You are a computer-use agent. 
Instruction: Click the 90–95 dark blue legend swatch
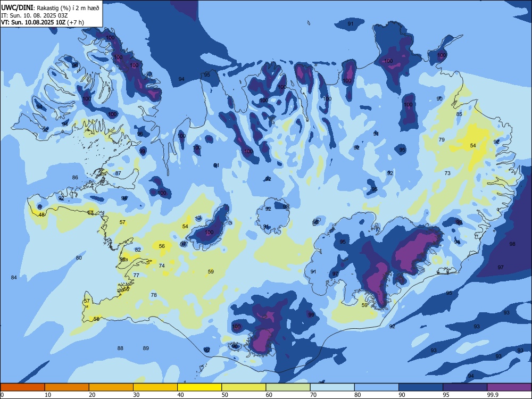tap(421, 387)
